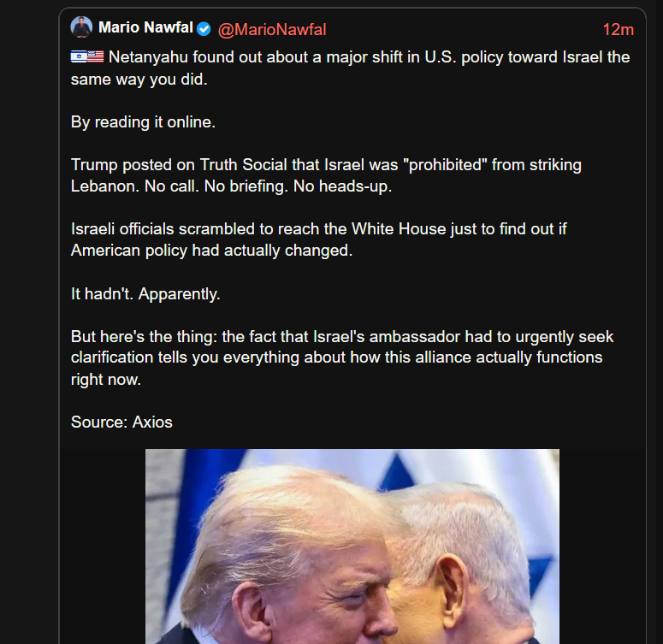Image resolution: width=663 pixels, height=644 pixels.
Task: Open the 12m timestamp permalink
Action: (x=619, y=30)
